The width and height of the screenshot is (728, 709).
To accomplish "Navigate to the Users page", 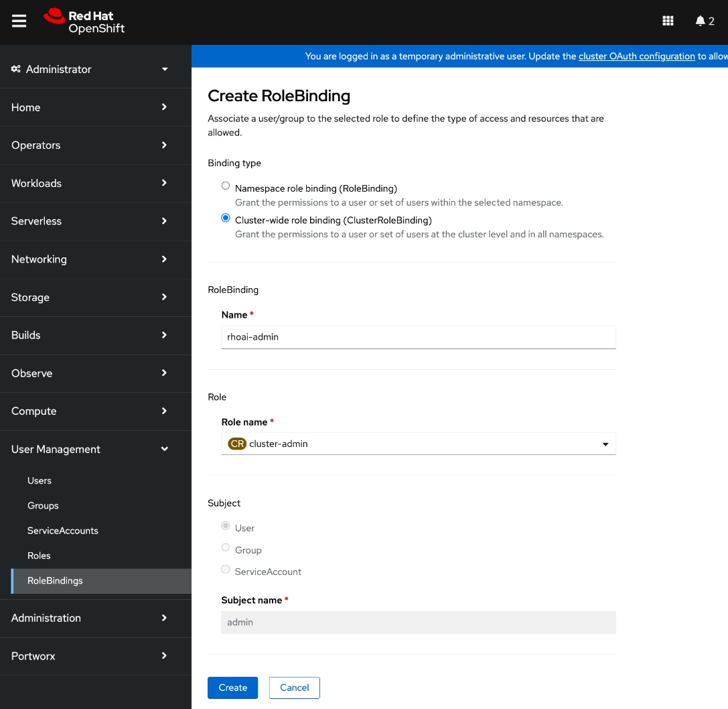I will tap(39, 480).
